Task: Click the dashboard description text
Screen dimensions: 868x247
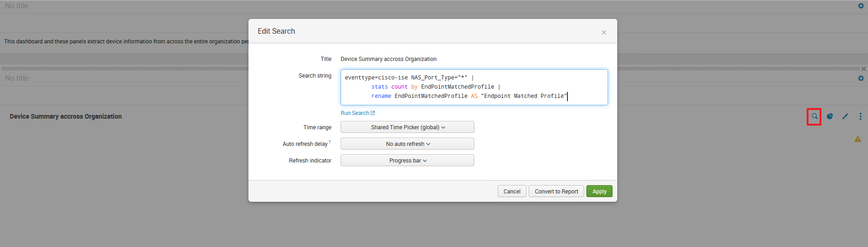Action: 126,42
